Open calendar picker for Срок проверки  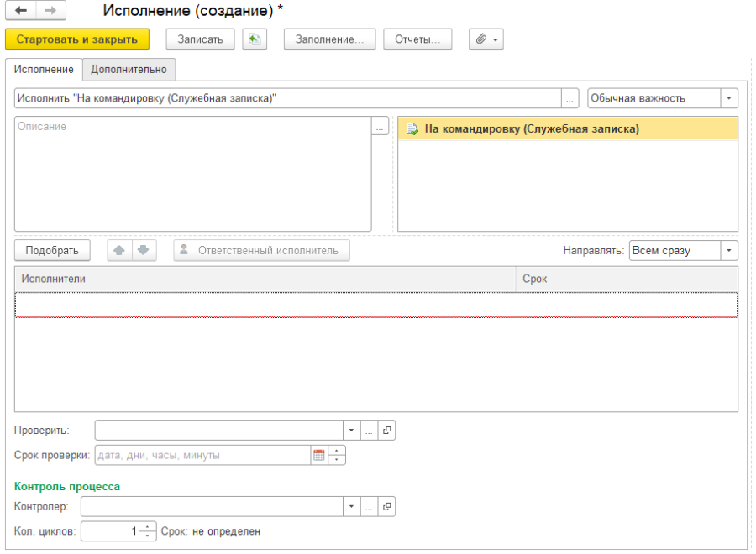pyautogui.click(x=318, y=455)
